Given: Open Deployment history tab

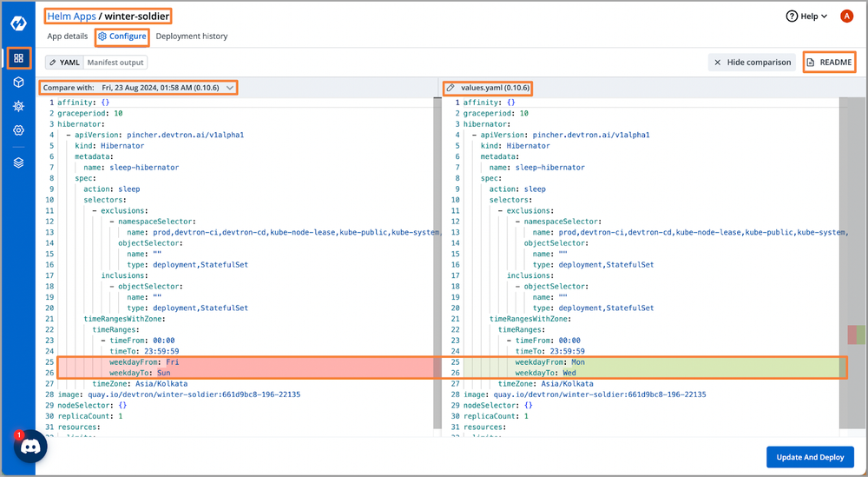Looking at the screenshot, I should point(192,36).
